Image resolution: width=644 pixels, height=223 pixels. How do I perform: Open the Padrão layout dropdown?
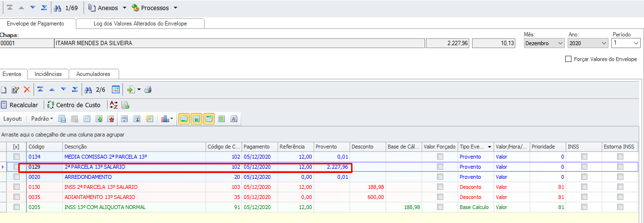point(42,119)
